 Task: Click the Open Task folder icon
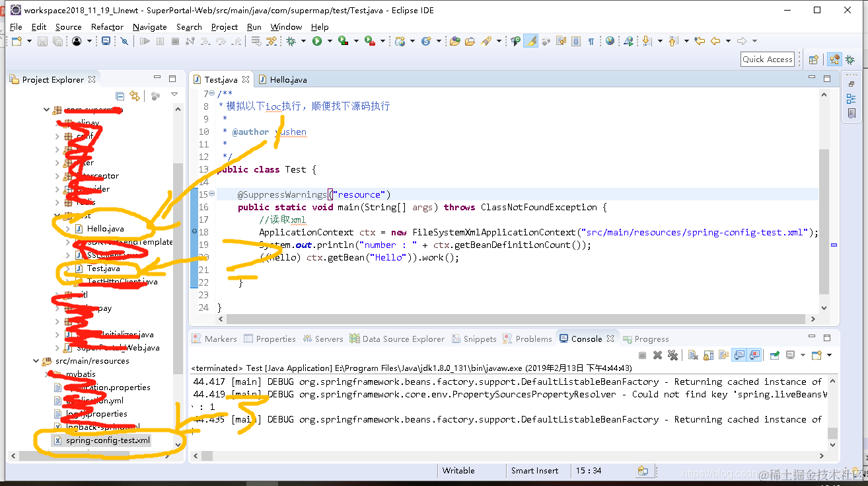(x=470, y=41)
